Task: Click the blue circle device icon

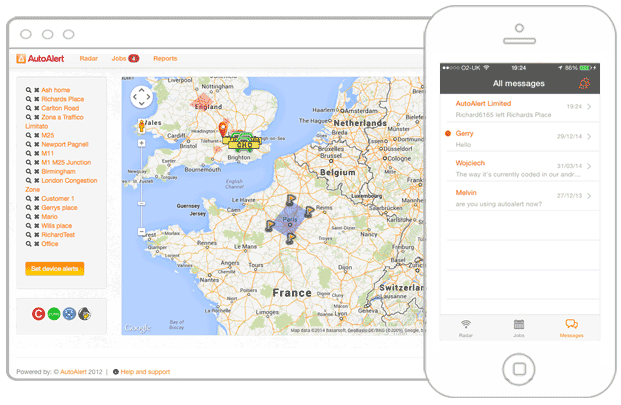Action: [x=69, y=314]
